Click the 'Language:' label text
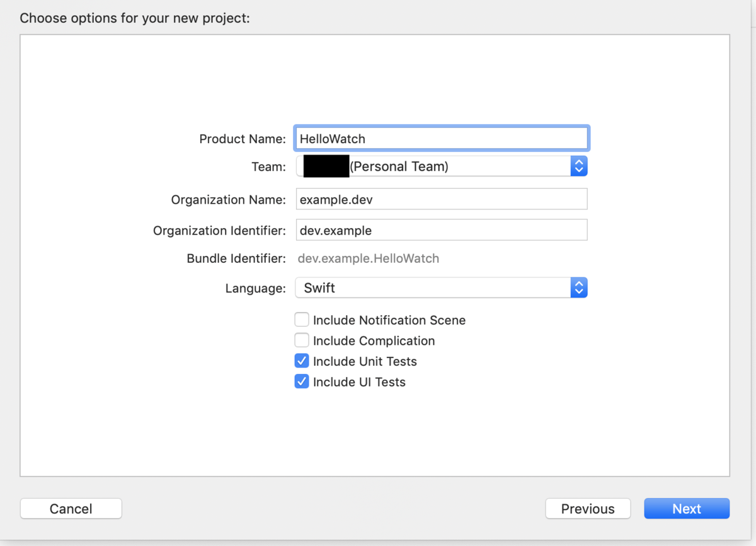 point(255,289)
